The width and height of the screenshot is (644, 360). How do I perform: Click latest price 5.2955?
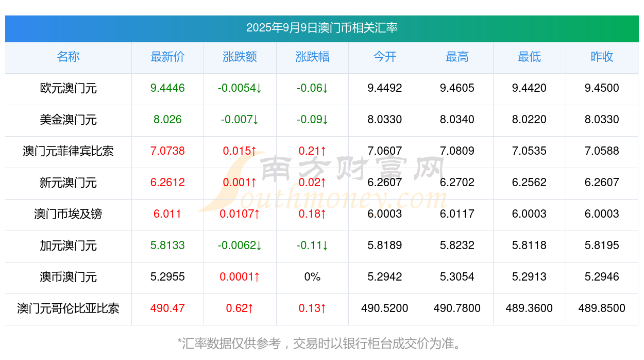167,277
